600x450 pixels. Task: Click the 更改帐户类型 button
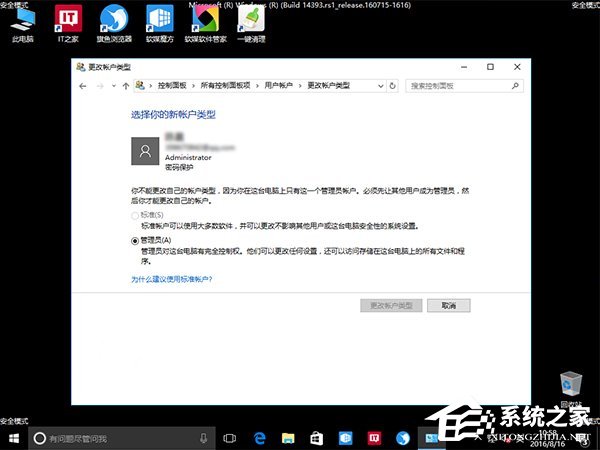[x=391, y=305]
